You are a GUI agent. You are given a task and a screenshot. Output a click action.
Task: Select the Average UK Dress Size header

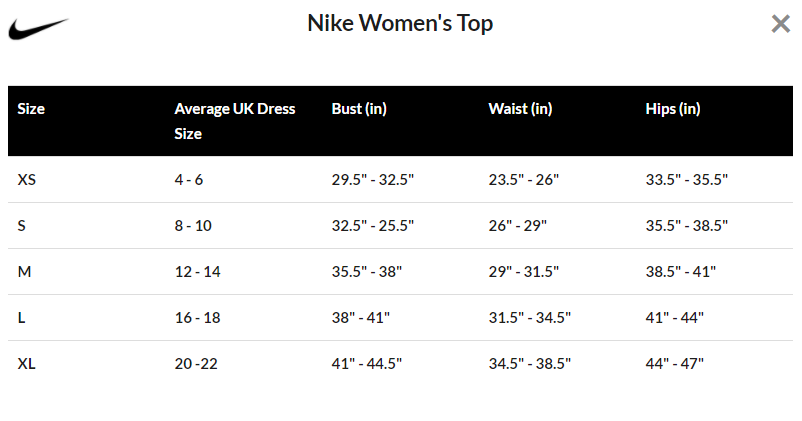point(235,121)
